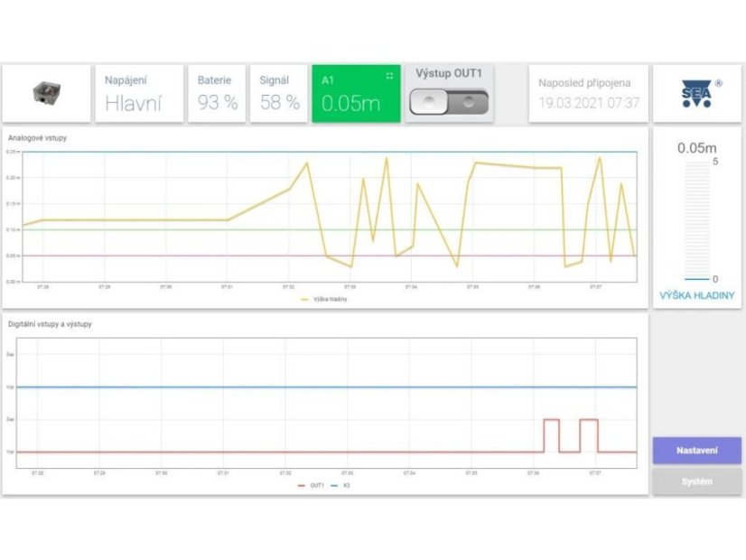
Task: Toggle OUT1 series in digital chart legend
Action: 312,485
